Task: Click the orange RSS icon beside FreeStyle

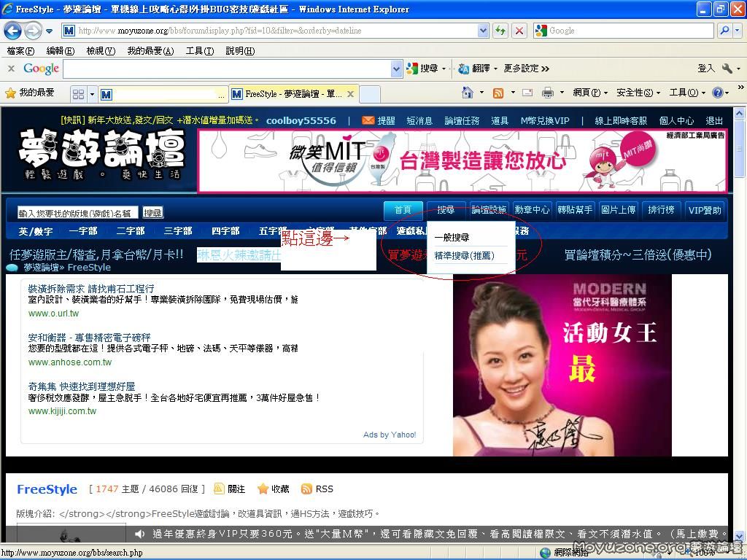Action: (x=306, y=489)
